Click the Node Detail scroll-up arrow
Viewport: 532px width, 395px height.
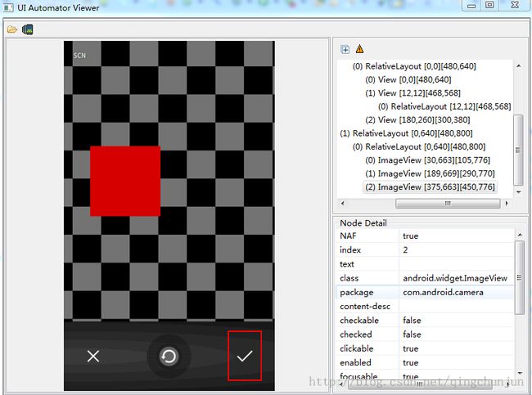pyautogui.click(x=520, y=235)
